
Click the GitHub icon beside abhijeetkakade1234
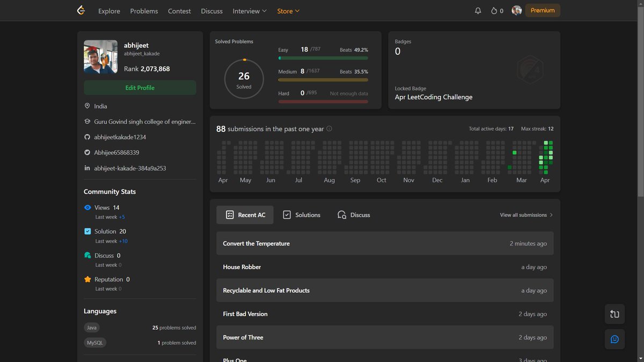tap(87, 137)
